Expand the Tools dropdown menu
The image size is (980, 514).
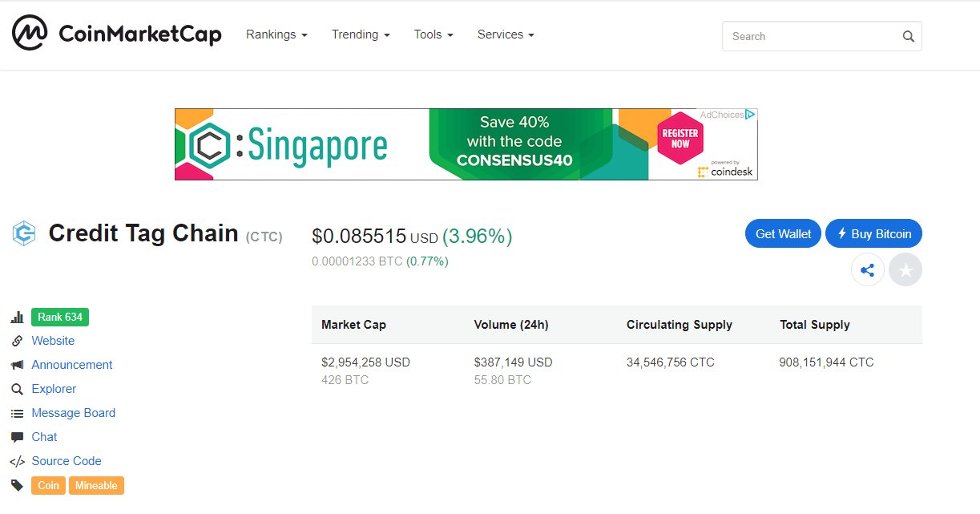coord(434,34)
